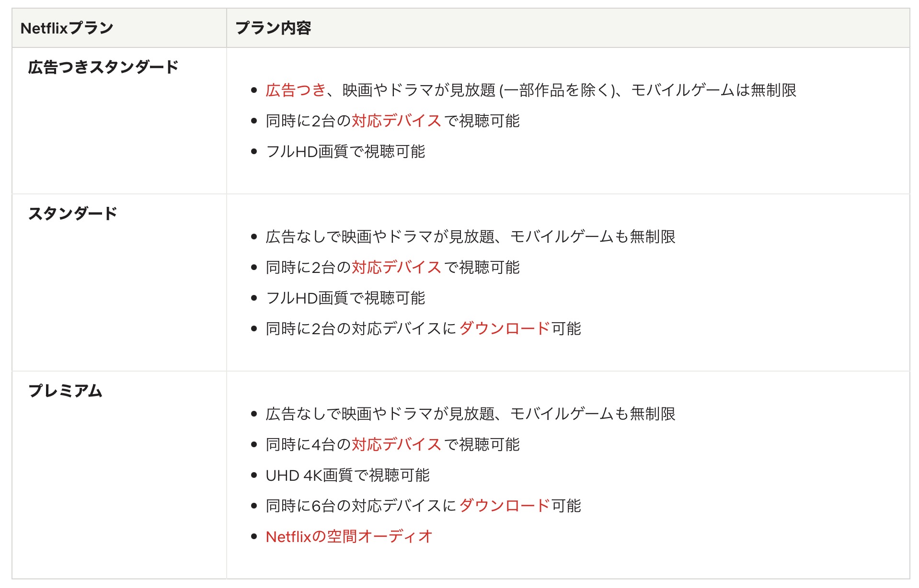Open the 広告つき link in the first row
This screenshot has height=588, width=919.
pos(296,90)
